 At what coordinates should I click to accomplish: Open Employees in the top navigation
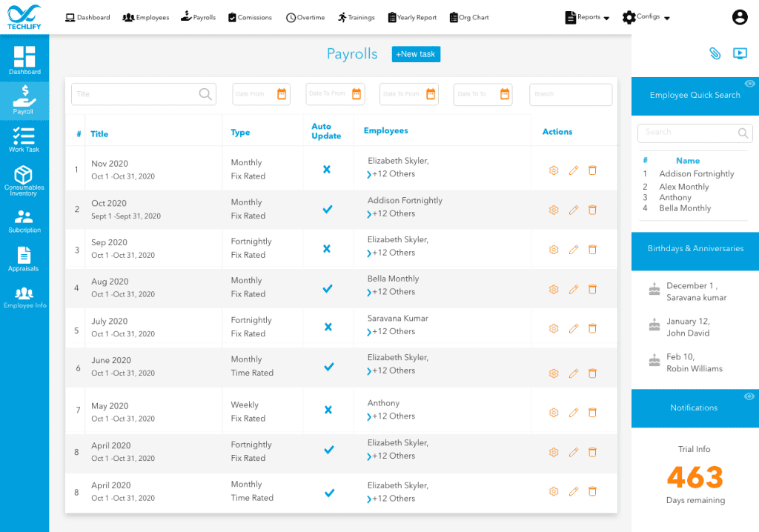coord(146,18)
